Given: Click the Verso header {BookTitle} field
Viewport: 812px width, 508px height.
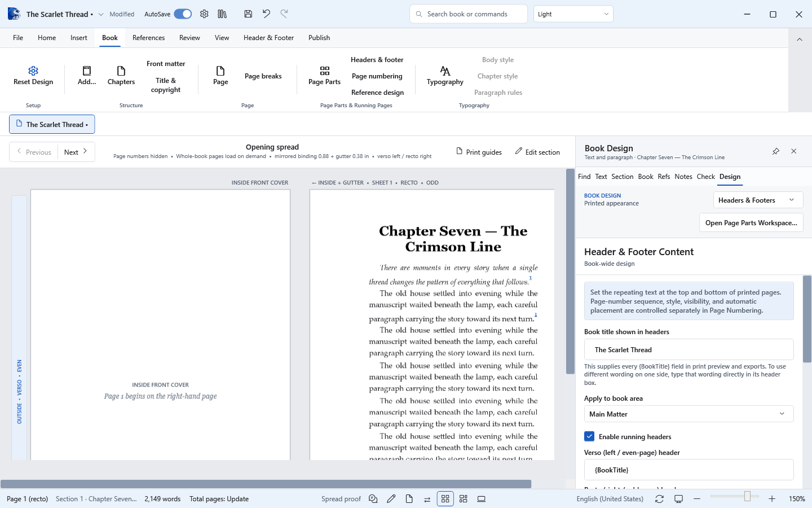Looking at the screenshot, I should point(689,470).
